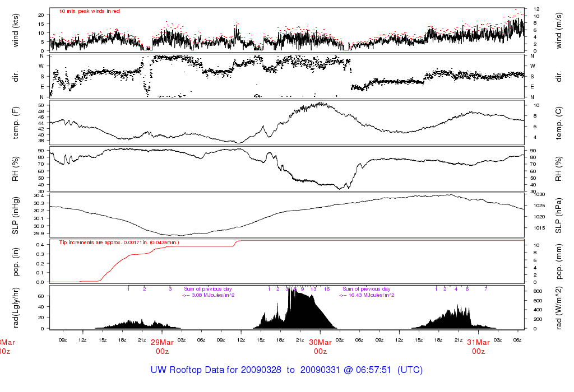Viewport: 574px width, 392px height.
Task: Click the '38' value on temp F axis
Action: click(x=41, y=141)
